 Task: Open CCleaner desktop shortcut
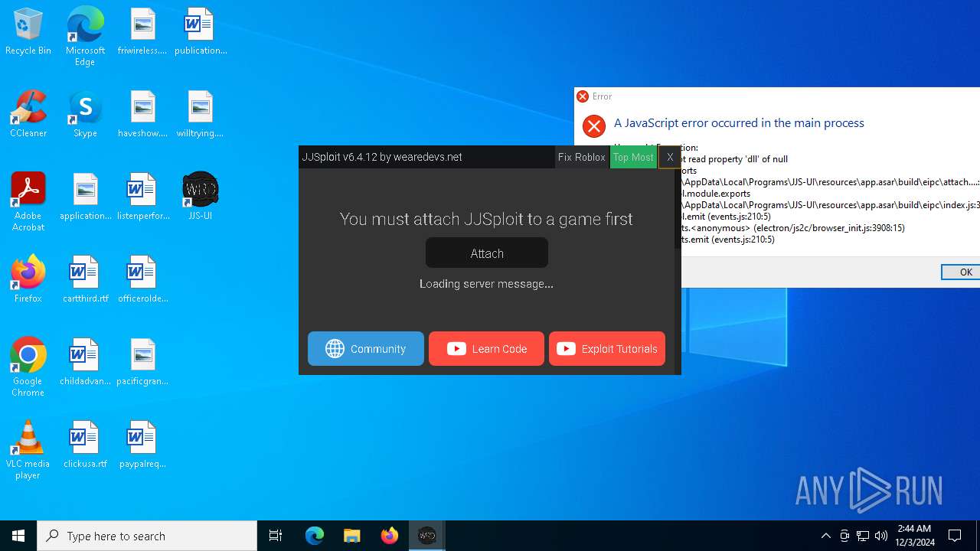coord(28,115)
